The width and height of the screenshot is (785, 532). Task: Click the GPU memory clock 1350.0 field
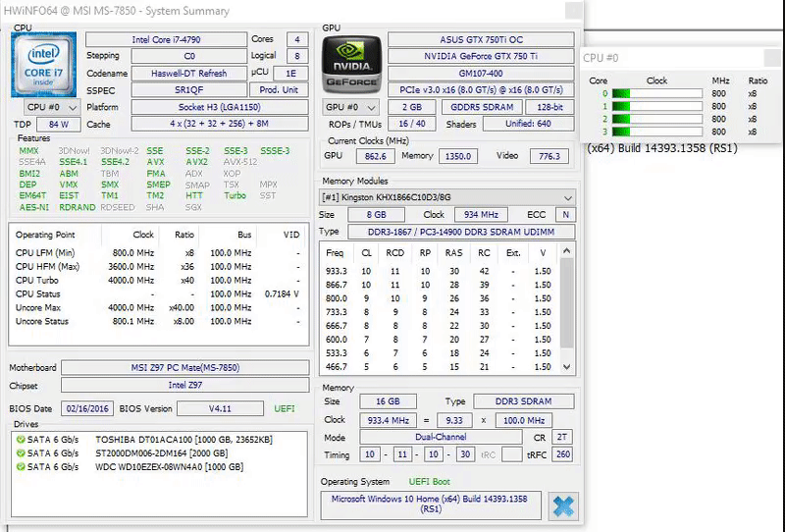(x=458, y=156)
